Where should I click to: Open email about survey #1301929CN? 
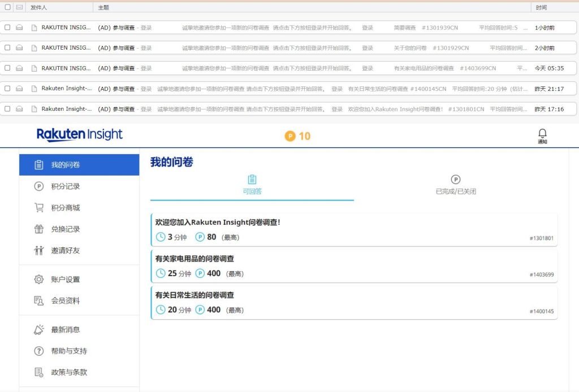[288, 48]
